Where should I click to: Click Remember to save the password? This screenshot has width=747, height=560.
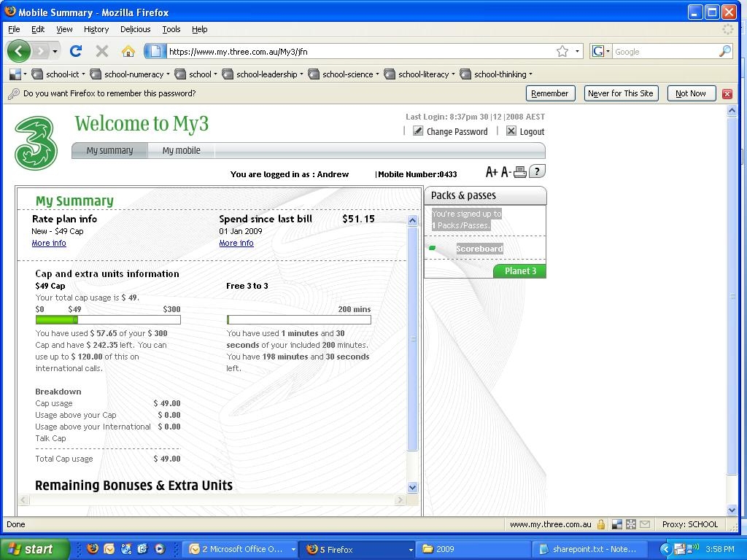[x=550, y=93]
